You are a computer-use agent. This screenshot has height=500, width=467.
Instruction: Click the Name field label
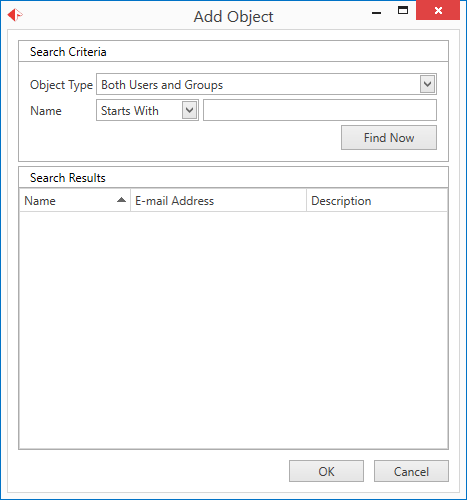(x=46, y=111)
